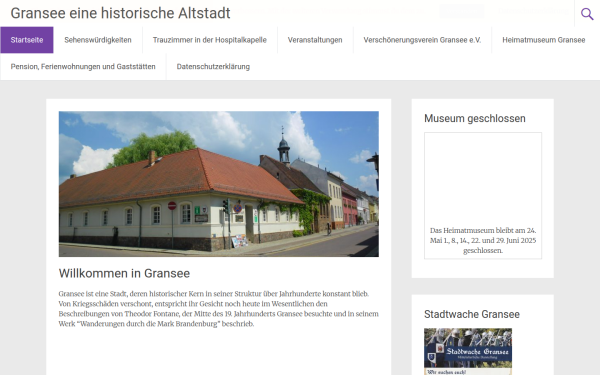Open Pension, Ferienwohnungen und Gaststätten
Image resolution: width=600 pixels, height=375 pixels.
pos(83,67)
